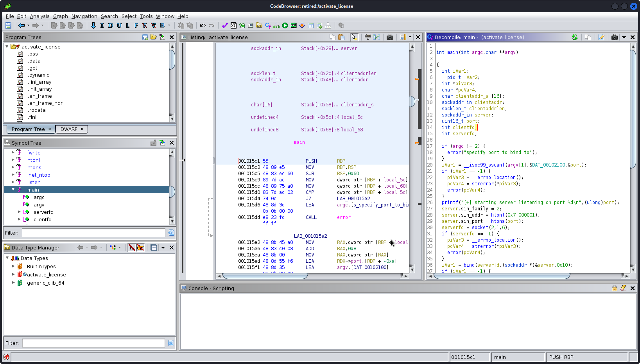Clear the Scripting console with the eraser icon
Viewport: 640px width, 364px height.
coord(623,288)
